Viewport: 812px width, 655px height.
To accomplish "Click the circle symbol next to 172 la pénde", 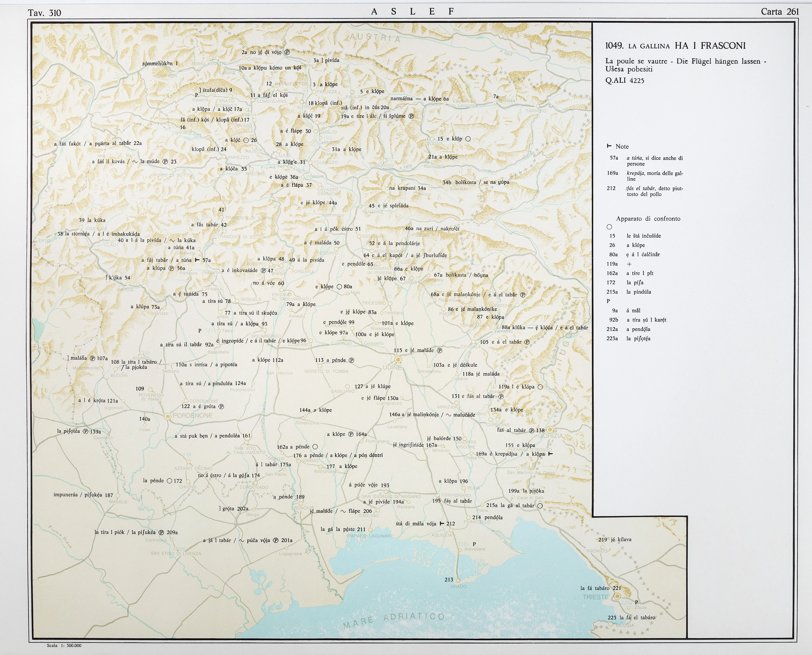I will point(169,481).
